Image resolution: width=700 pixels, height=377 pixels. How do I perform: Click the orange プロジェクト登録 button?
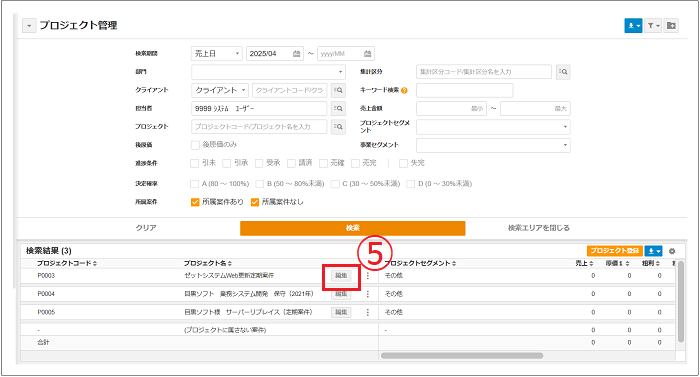click(615, 251)
